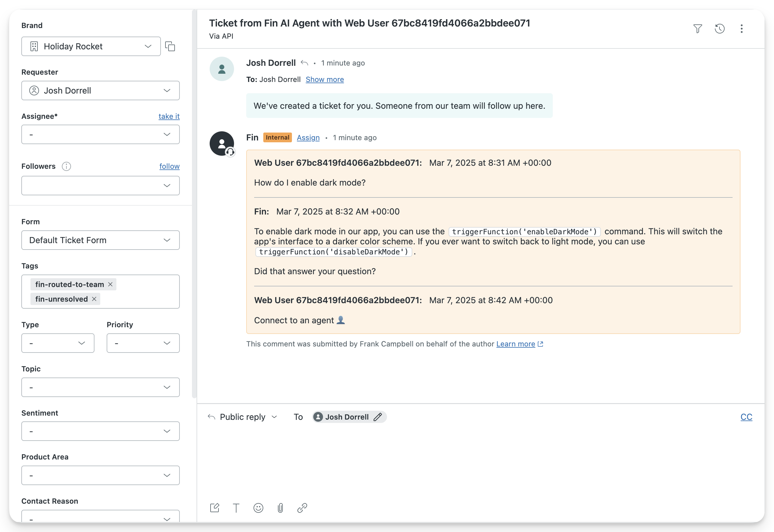Click the paperclip attach file icon

280,508
